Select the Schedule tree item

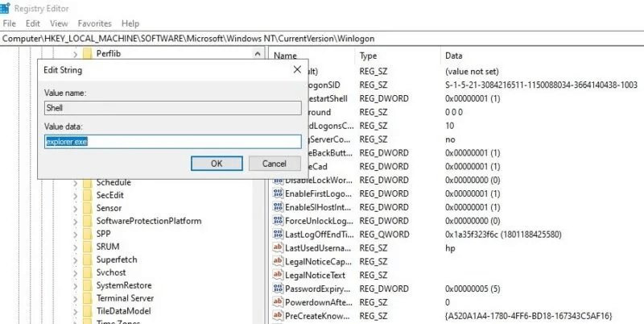[114, 182]
